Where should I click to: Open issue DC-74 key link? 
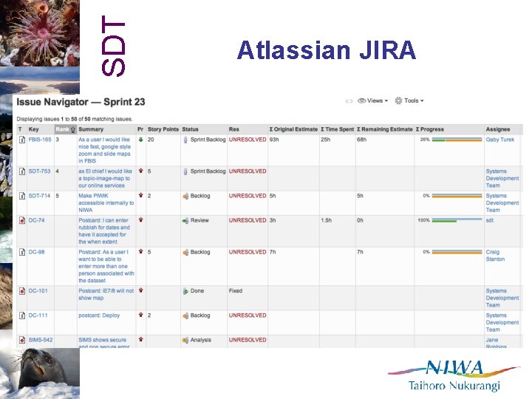click(x=36, y=220)
